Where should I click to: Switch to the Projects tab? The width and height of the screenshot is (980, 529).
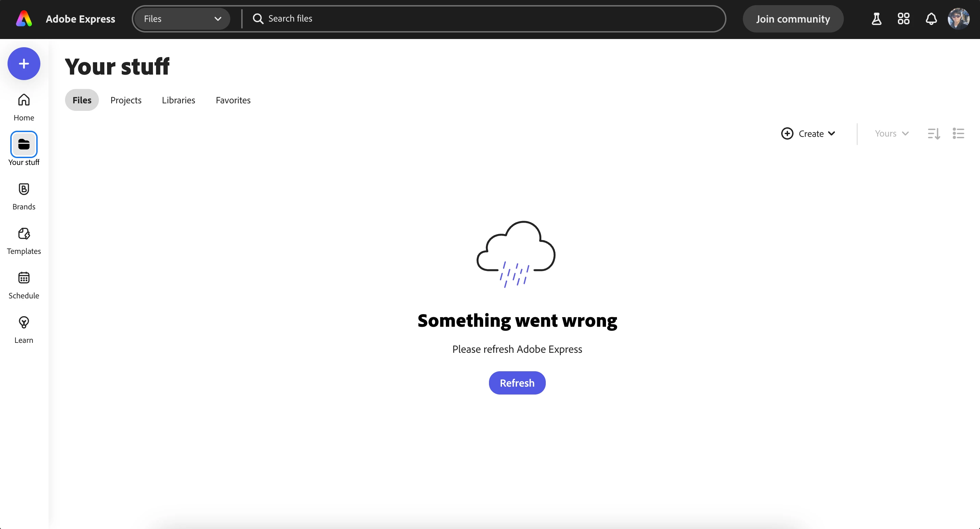(126, 100)
